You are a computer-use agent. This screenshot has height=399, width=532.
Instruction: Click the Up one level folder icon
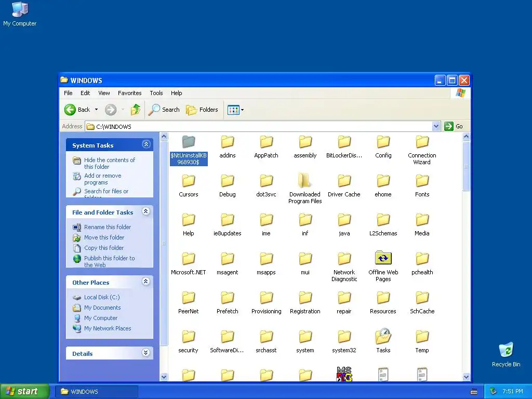point(136,110)
